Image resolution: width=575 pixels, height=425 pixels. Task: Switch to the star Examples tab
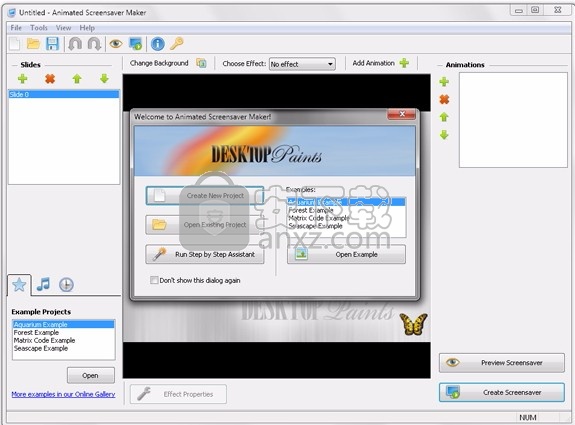[x=19, y=285]
